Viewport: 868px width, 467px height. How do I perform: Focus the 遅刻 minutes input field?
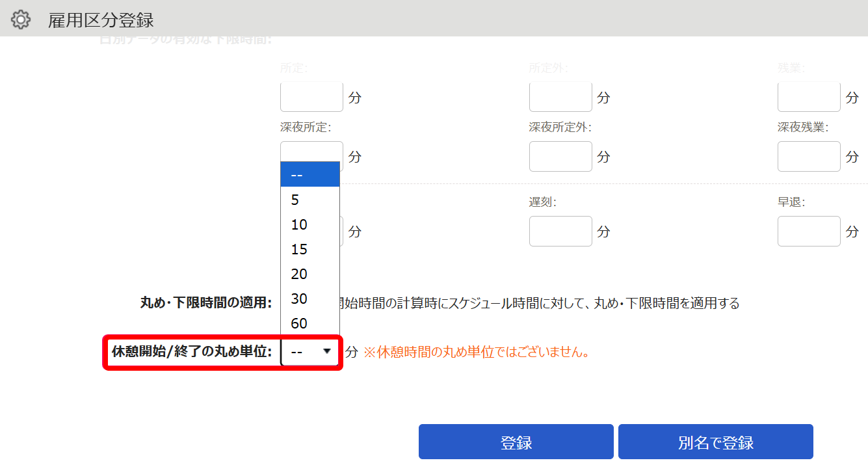coord(560,232)
